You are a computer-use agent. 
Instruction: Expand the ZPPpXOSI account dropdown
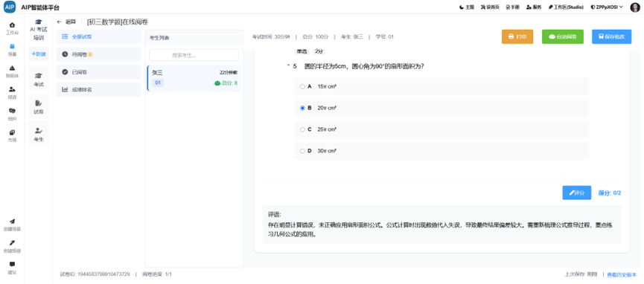(x=606, y=7)
